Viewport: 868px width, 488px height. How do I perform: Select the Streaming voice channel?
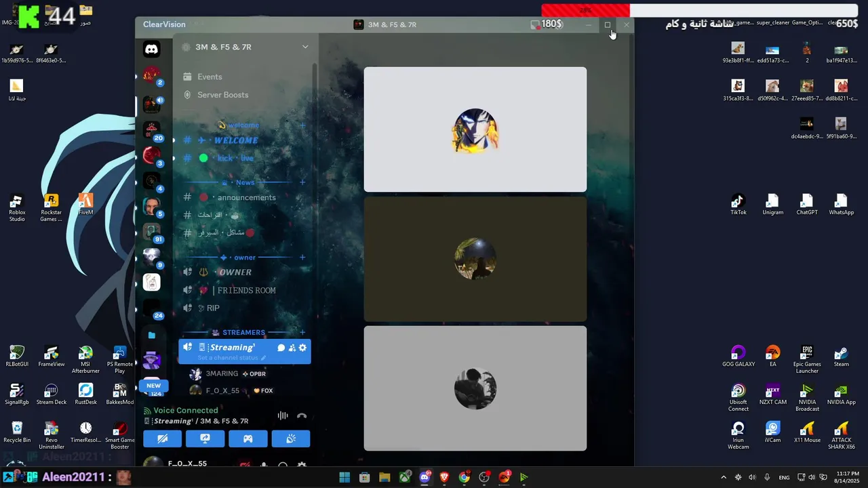tap(245, 351)
